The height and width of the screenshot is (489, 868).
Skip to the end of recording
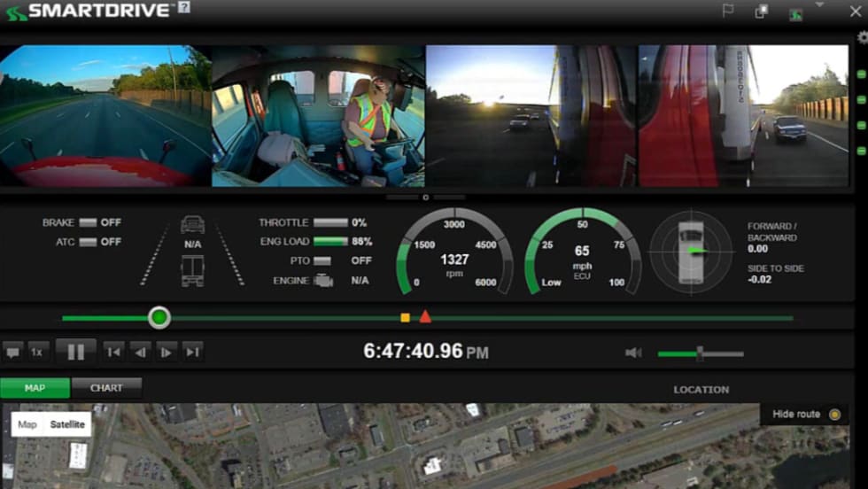click(x=192, y=352)
